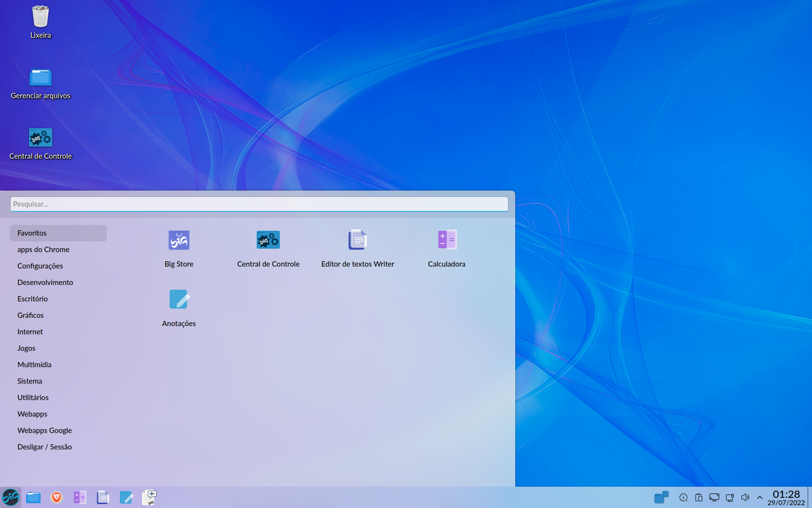Click the BigLinux start menu button

tap(11, 497)
